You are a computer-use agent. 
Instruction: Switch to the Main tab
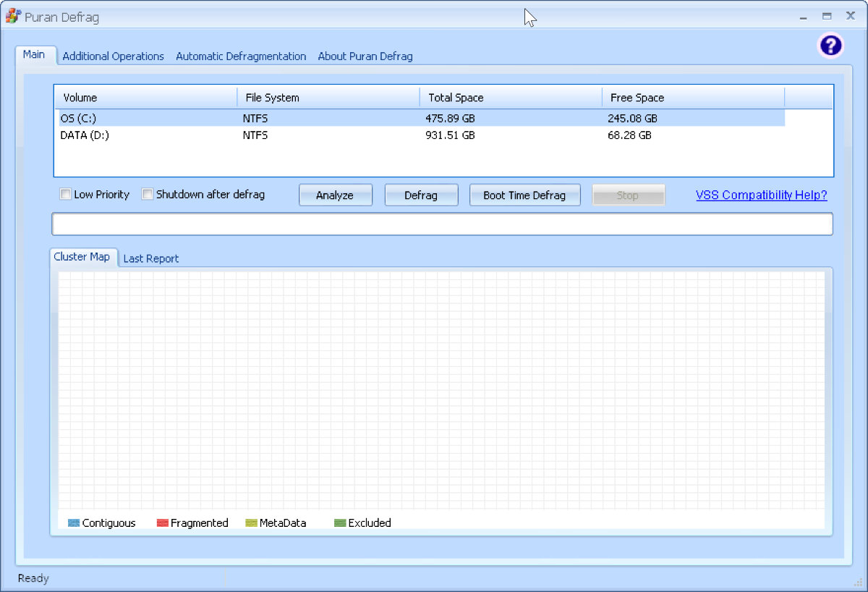34,55
